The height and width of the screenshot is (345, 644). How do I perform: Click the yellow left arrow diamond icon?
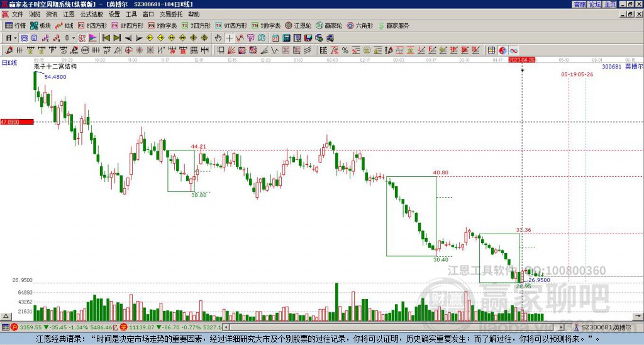point(150,38)
